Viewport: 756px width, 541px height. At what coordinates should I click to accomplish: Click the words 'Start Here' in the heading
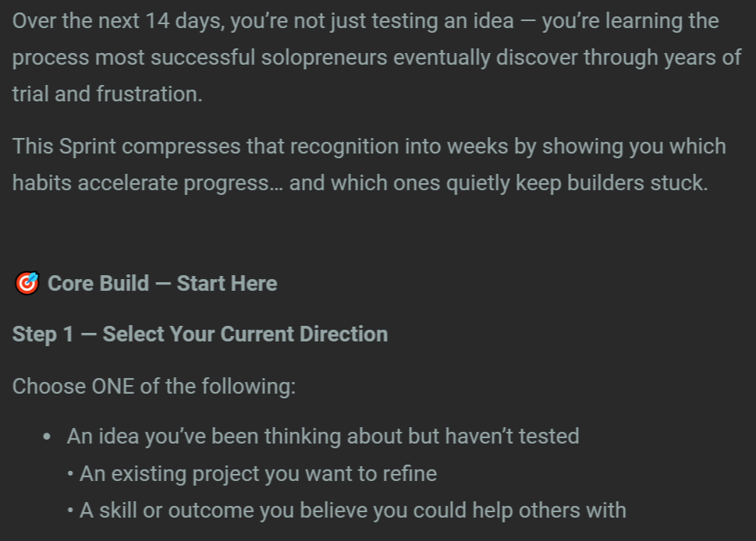(x=226, y=283)
